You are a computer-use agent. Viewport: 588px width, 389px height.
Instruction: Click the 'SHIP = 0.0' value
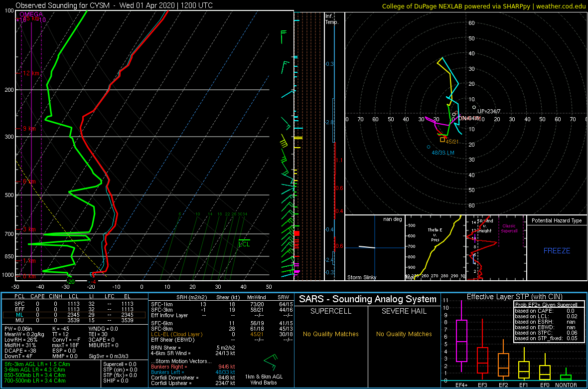point(115,381)
